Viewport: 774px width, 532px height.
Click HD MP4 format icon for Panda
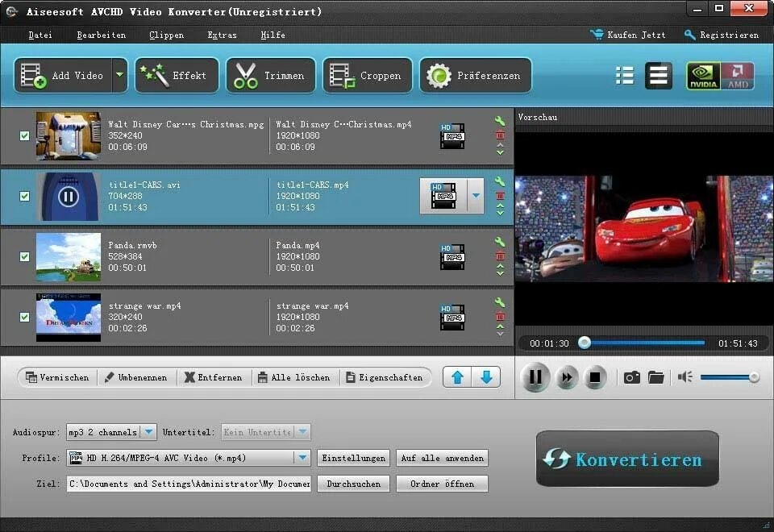(x=452, y=256)
